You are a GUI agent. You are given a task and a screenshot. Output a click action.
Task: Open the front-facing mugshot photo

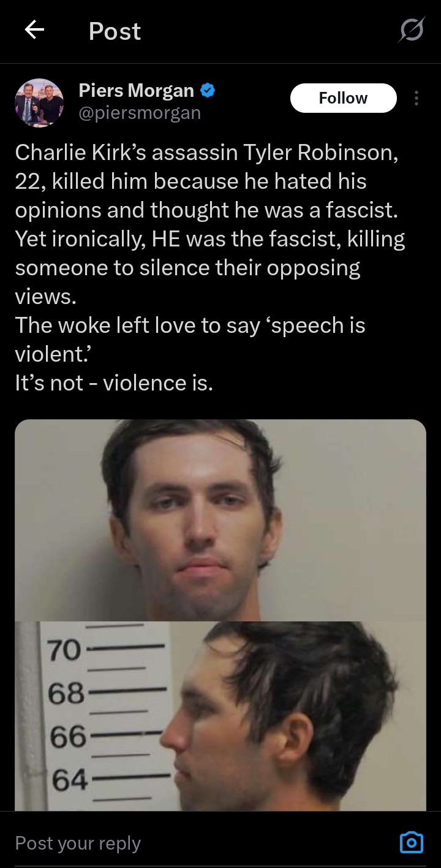[221, 520]
